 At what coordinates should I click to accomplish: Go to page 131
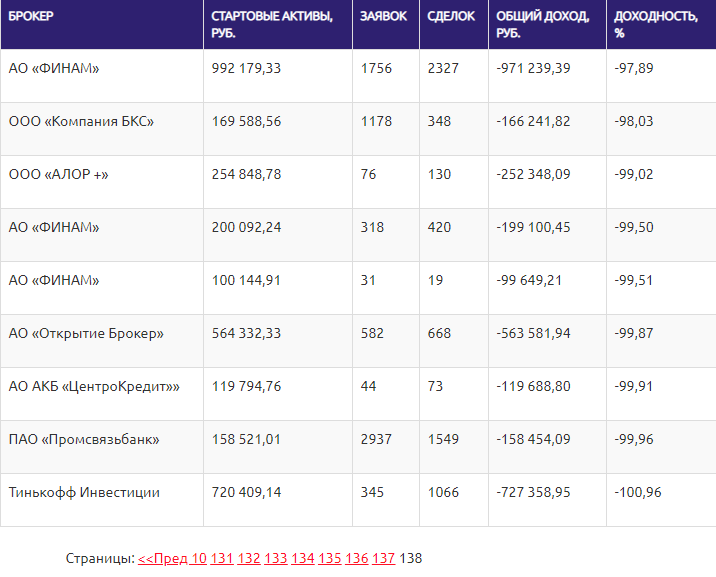tap(222, 558)
